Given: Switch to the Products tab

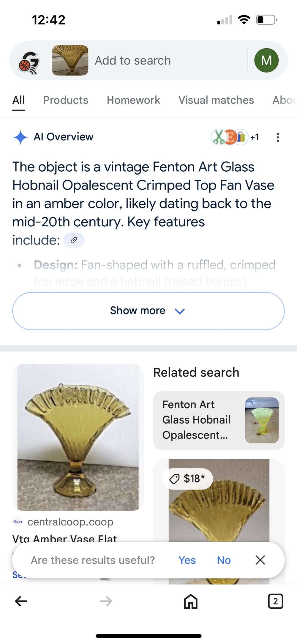Looking at the screenshot, I should click(x=65, y=100).
